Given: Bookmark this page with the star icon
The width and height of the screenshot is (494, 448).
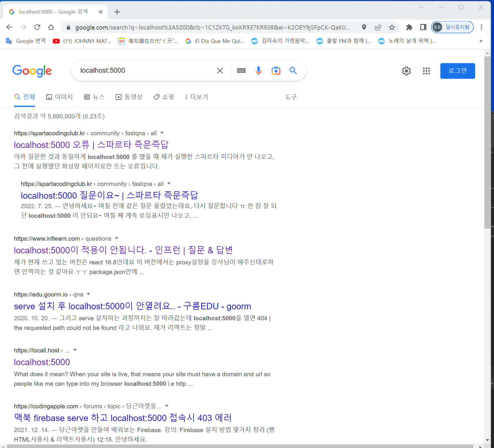Looking at the screenshot, I should (x=392, y=27).
